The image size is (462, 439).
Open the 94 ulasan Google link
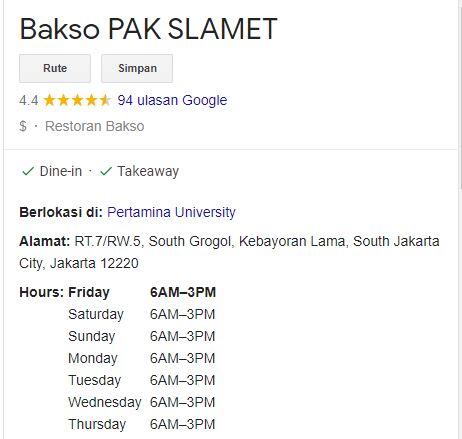click(x=172, y=100)
